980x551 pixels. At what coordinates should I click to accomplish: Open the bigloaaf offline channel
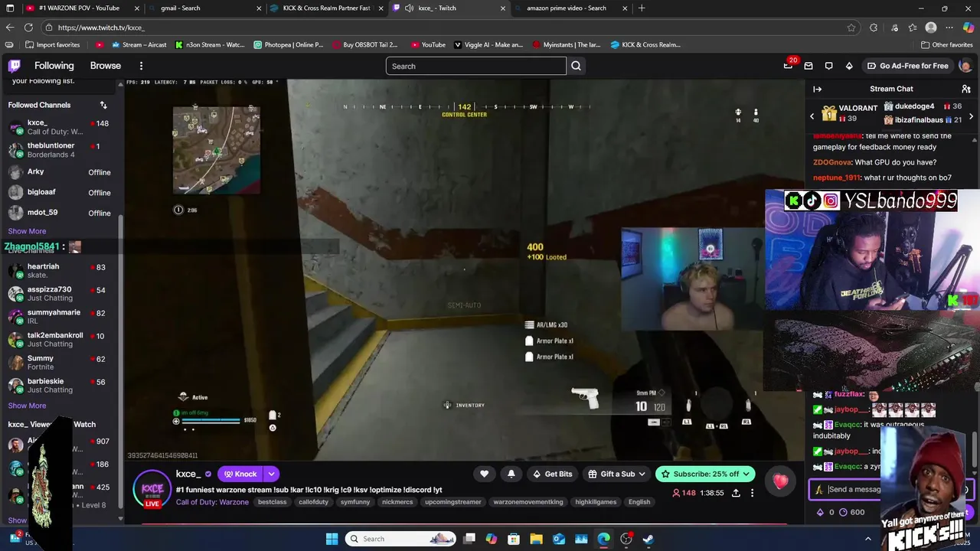pyautogui.click(x=60, y=192)
